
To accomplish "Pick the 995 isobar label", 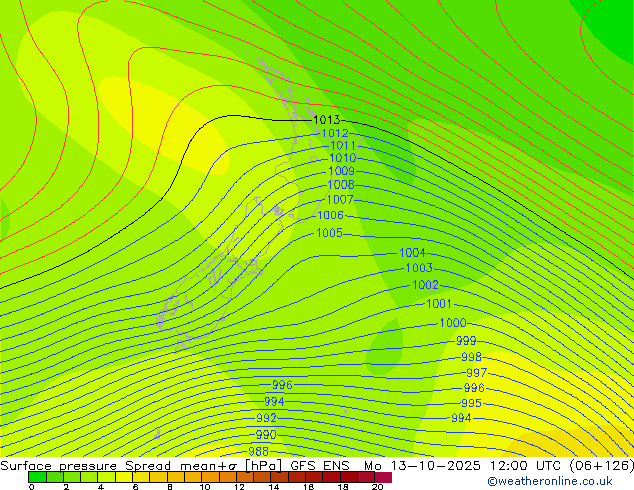I will (471, 403).
